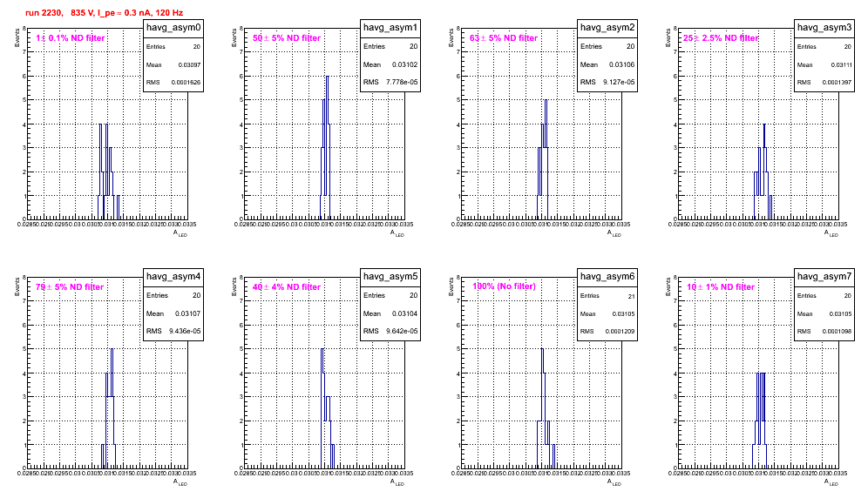
Task: Select the havg_asym5 stats box title
Action: pos(390,276)
